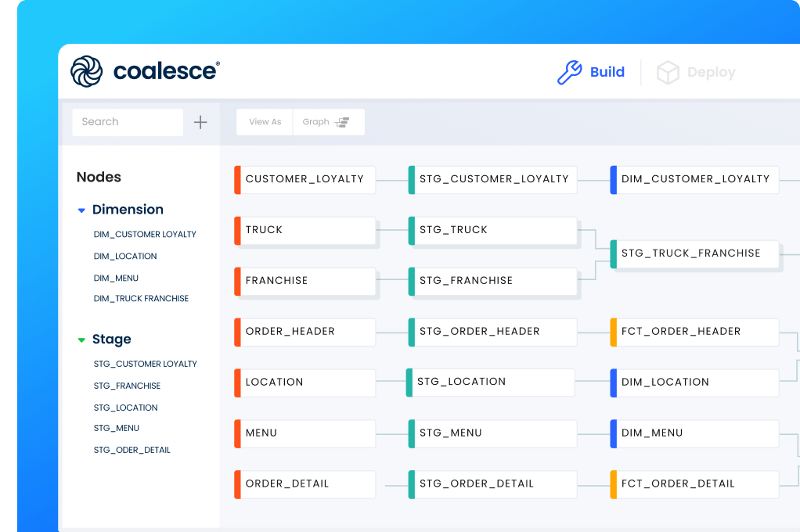Click the graph layout icon beside Graph
The height and width of the screenshot is (532, 800).
342,122
